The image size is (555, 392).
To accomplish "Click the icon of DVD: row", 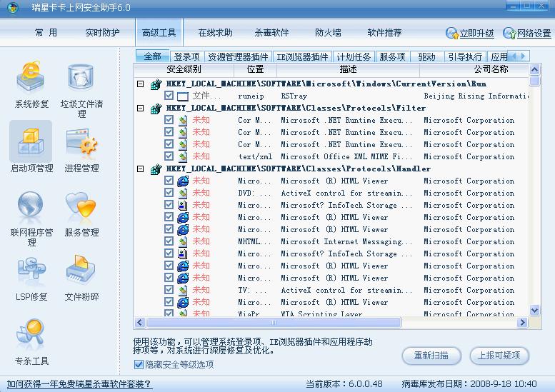I will tap(183, 193).
